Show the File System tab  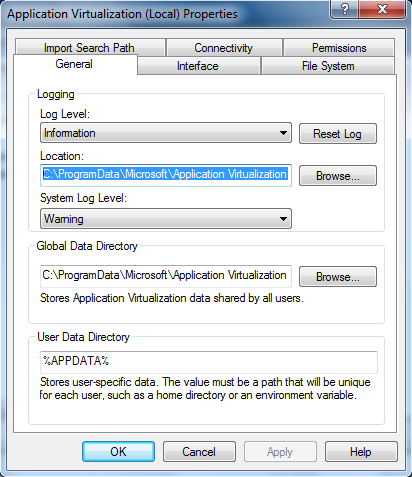pos(328,66)
